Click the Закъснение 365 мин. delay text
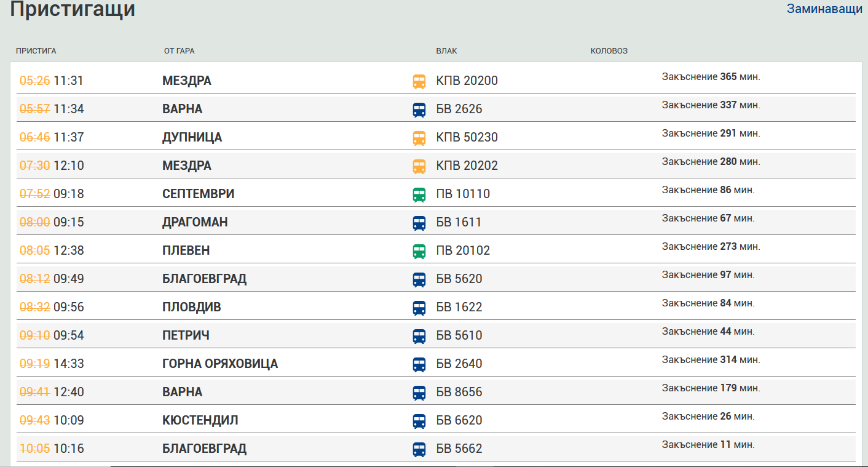The height and width of the screenshot is (467, 868). coord(711,77)
